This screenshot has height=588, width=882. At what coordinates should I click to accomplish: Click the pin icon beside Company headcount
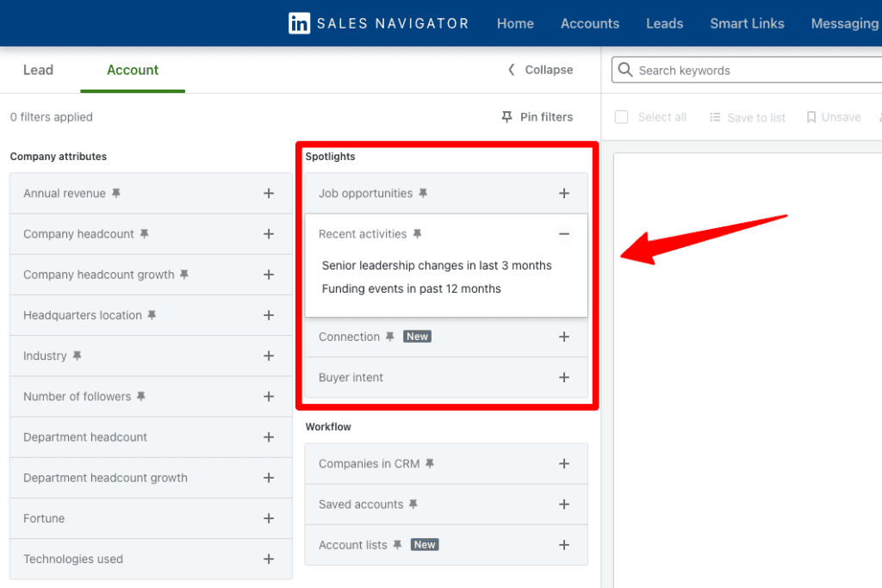coord(145,233)
